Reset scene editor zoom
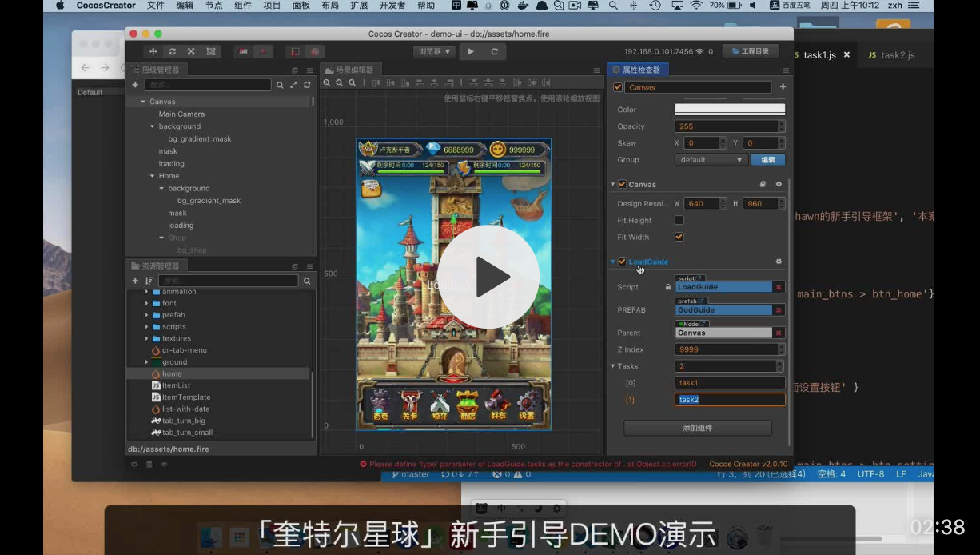980x555 pixels. coord(353,82)
